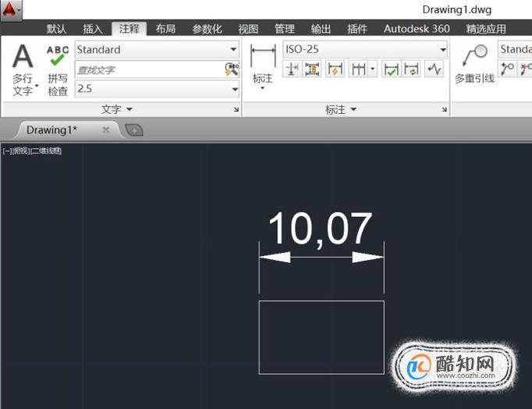Open the dropdown under the 标注 button
This screenshot has width=532, height=409.
[x=263, y=88]
